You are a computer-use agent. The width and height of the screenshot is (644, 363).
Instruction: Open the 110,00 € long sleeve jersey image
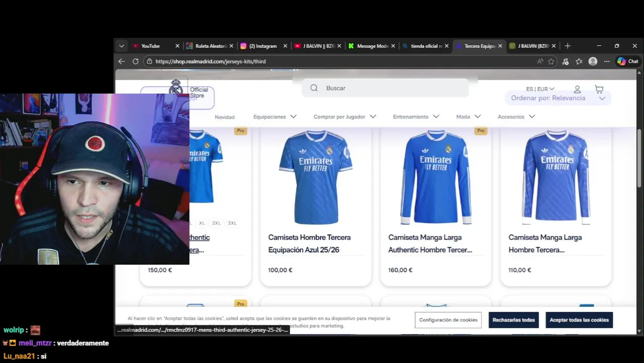tap(556, 177)
